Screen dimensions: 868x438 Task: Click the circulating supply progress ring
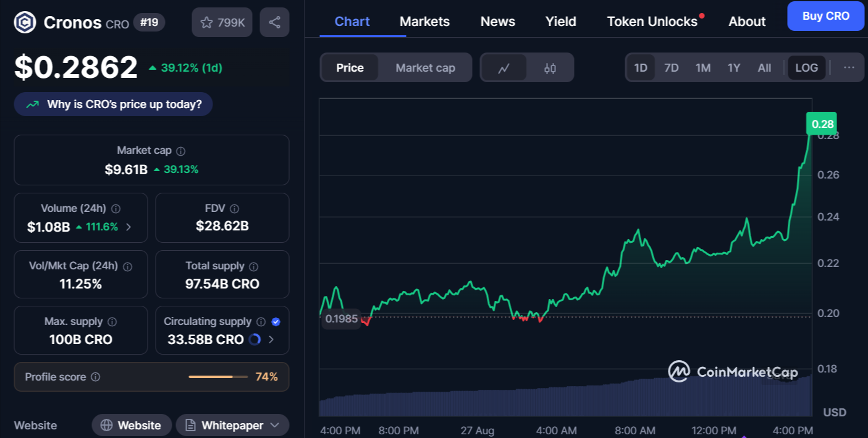pyautogui.click(x=254, y=339)
